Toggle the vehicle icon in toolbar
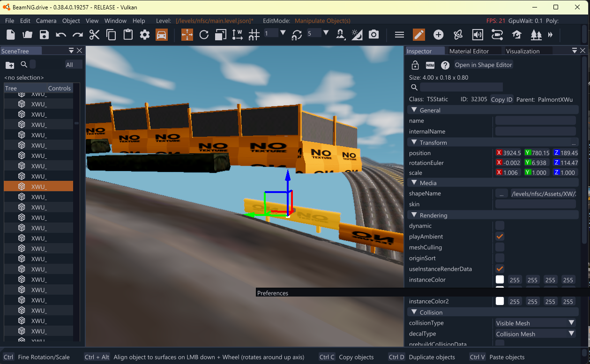This screenshot has height=364, width=590. pyautogui.click(x=162, y=35)
